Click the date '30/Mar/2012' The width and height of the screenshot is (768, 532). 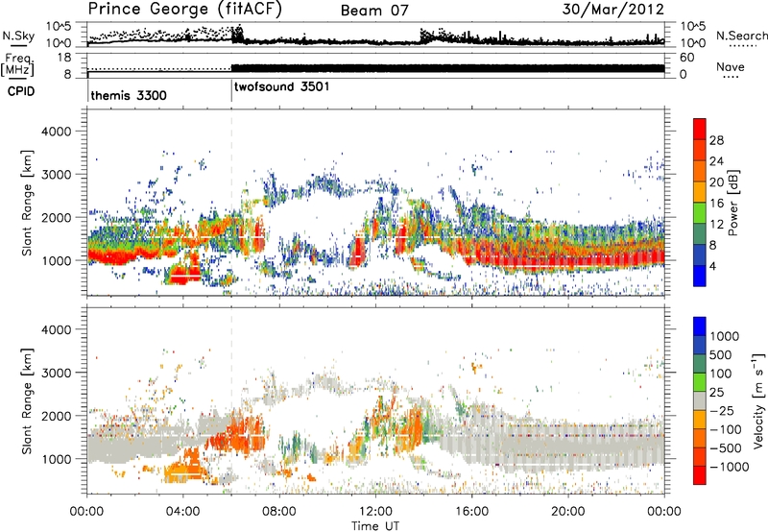tap(612, 10)
